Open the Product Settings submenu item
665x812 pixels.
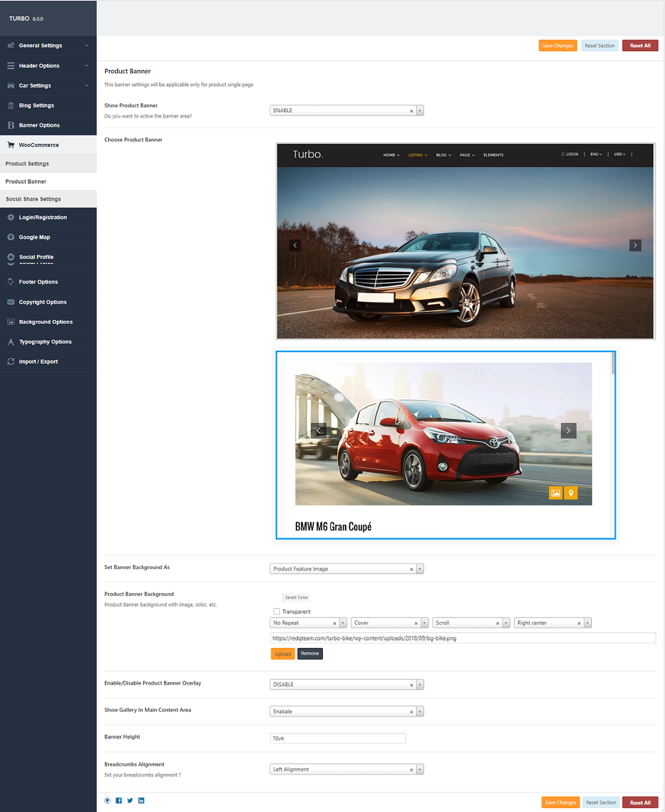click(x=27, y=164)
